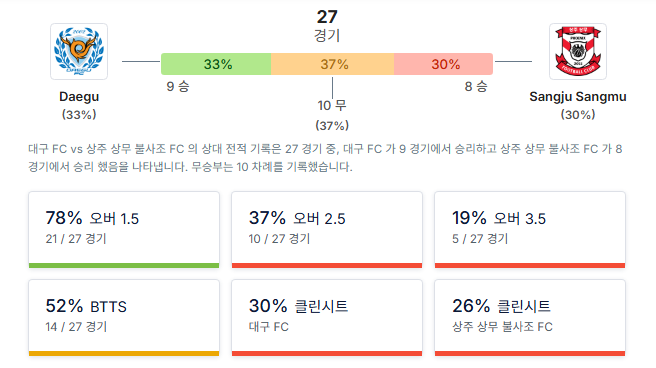The image size is (656, 368).
Task: Open the 30% 클린시트 대구 FC card
Action: (x=327, y=318)
